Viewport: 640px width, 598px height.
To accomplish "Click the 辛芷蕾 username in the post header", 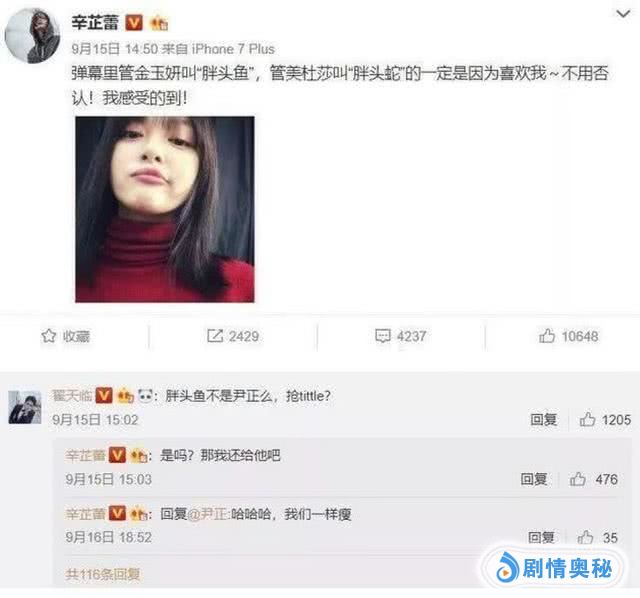I will 95,22.
